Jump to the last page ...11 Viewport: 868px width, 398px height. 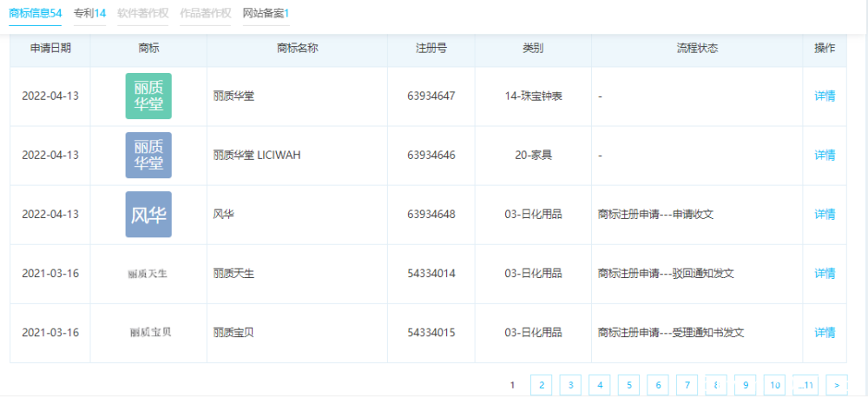[806, 385]
